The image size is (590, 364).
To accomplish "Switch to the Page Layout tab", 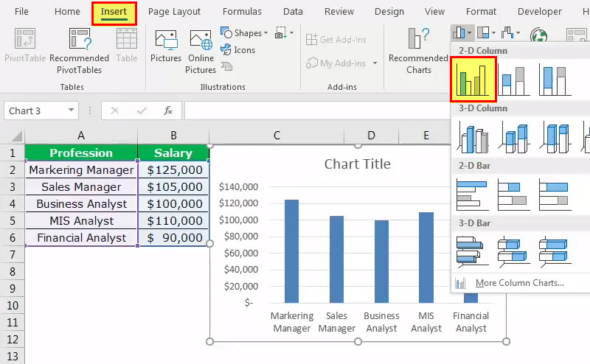I will (x=174, y=12).
